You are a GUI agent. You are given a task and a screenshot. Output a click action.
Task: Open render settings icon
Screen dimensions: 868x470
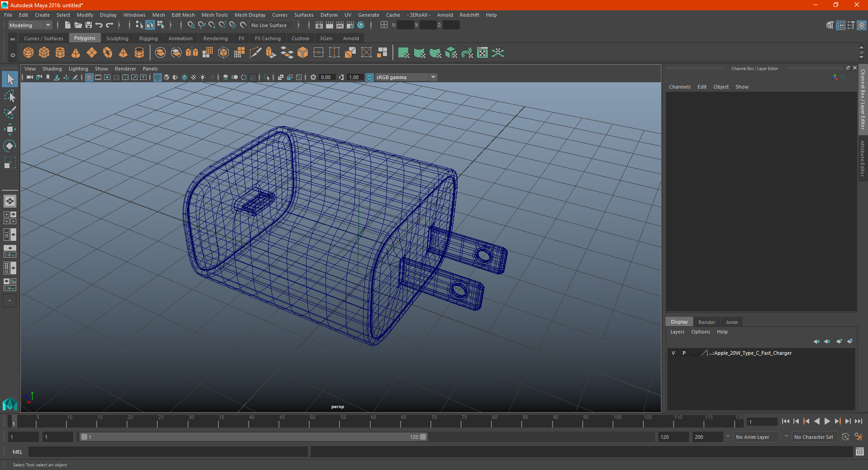click(x=350, y=25)
